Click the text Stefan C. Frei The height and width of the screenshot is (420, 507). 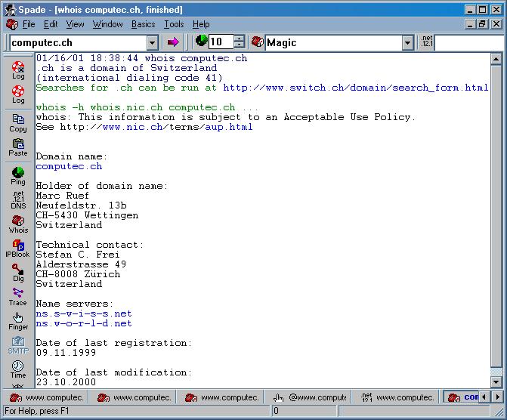click(78, 255)
